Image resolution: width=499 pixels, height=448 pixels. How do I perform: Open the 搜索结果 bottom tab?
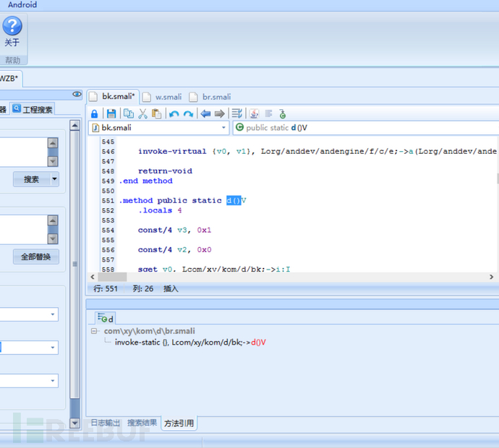[x=142, y=423]
